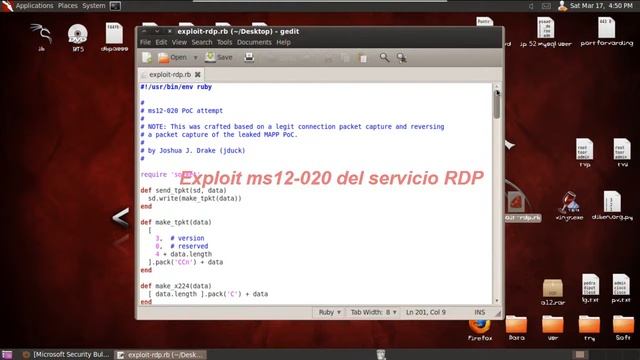Viewport: 640px width, 360px height.
Task: Select the port forwarding desktop file
Action: tap(607, 33)
